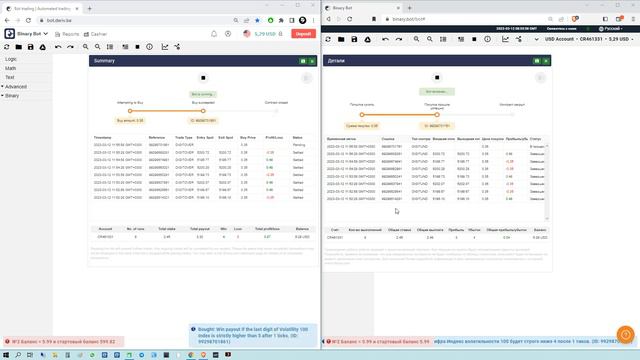
Task: Click the round grey clear button in the Summary panel
Action: tap(307, 78)
